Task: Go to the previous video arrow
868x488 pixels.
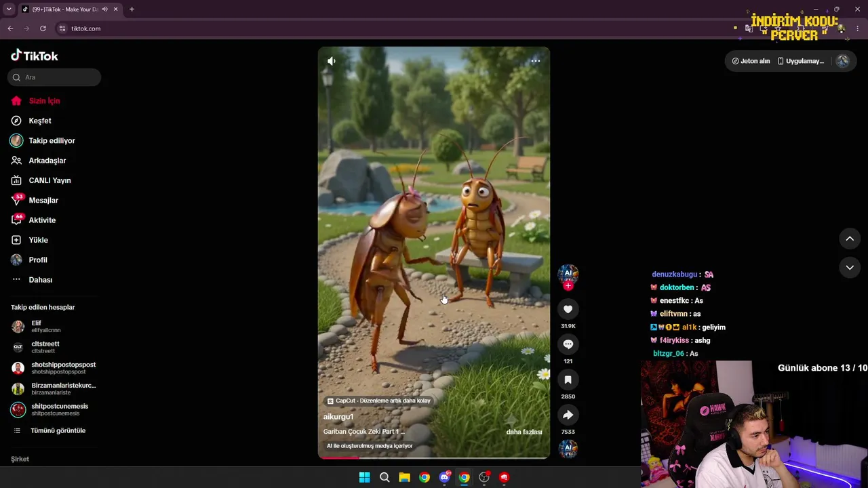Action: 850,239
